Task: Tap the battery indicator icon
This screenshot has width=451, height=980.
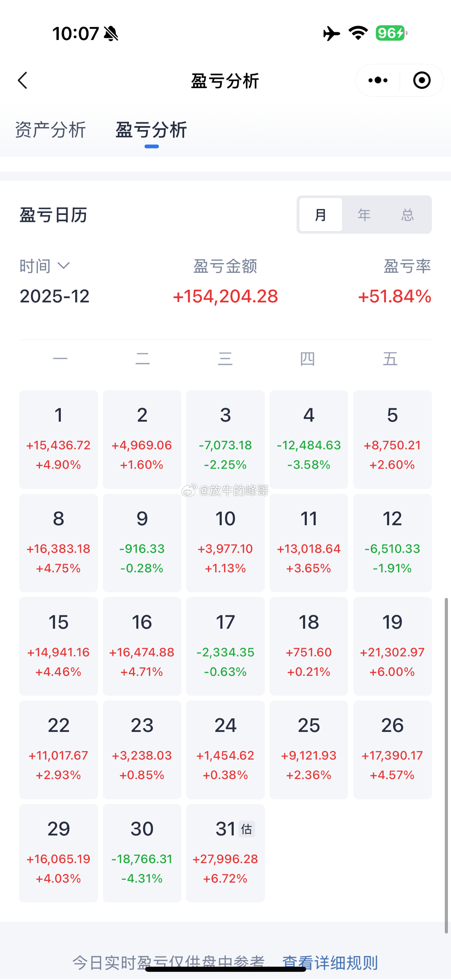Action: pyautogui.click(x=391, y=33)
